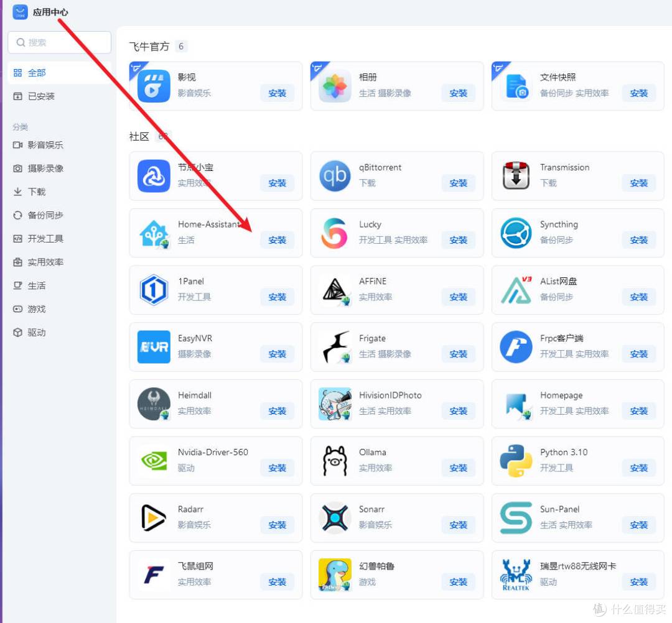This screenshot has width=672, height=623.
Task: Open the 下载 category
Action: click(x=59, y=192)
